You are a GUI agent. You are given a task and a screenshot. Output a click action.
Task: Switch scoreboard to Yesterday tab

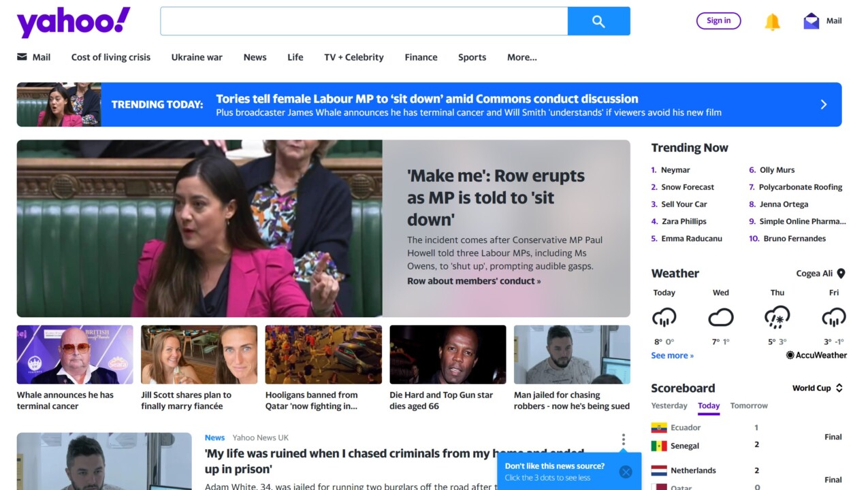pos(669,406)
